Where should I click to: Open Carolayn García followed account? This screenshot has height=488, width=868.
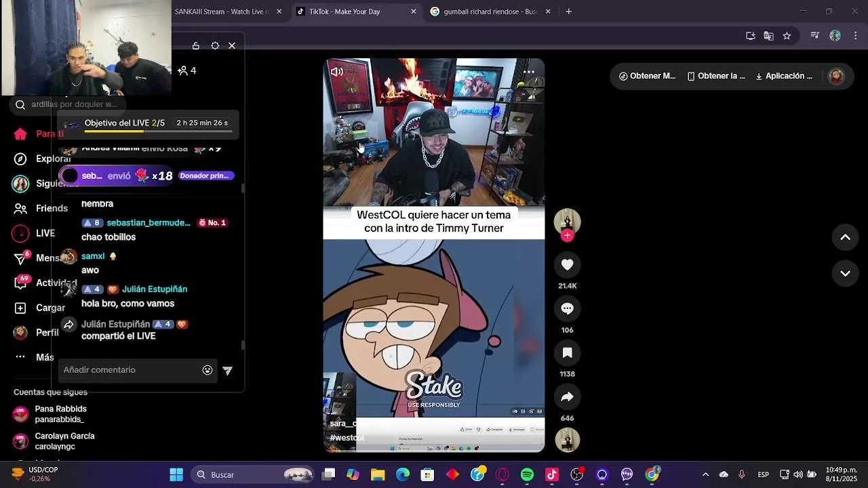coord(54,441)
